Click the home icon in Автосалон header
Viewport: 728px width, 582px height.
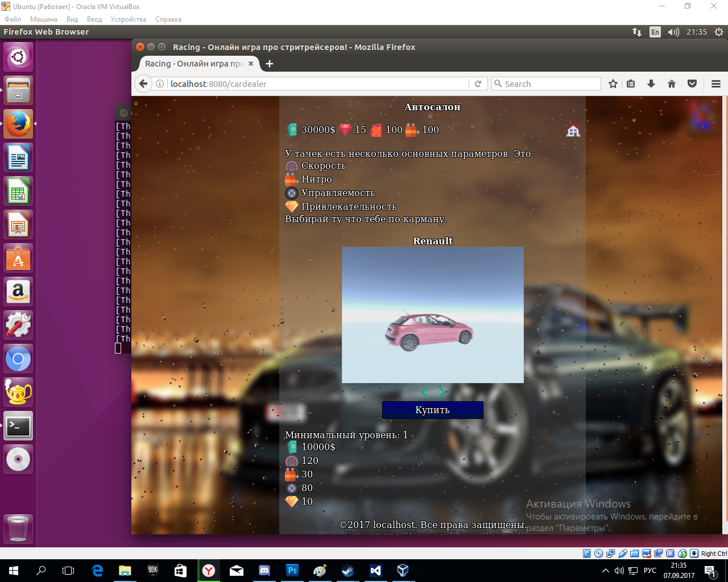[x=573, y=131]
